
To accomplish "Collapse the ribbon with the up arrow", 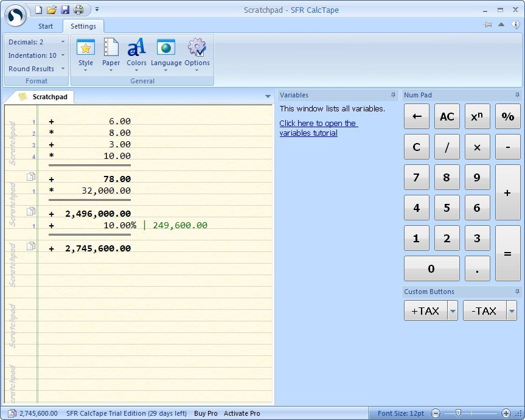I will 501,24.
